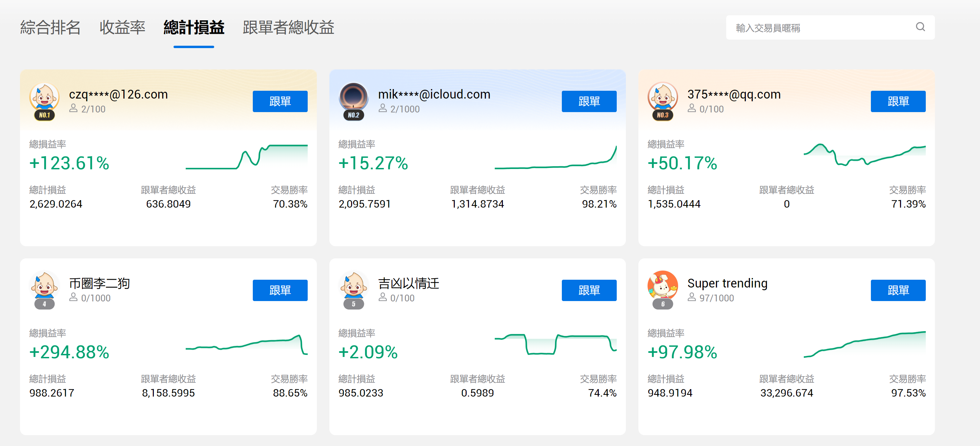Screen dimensions: 980x446
Task: Follow trader czq****@126.com with 跟單
Action: (280, 102)
